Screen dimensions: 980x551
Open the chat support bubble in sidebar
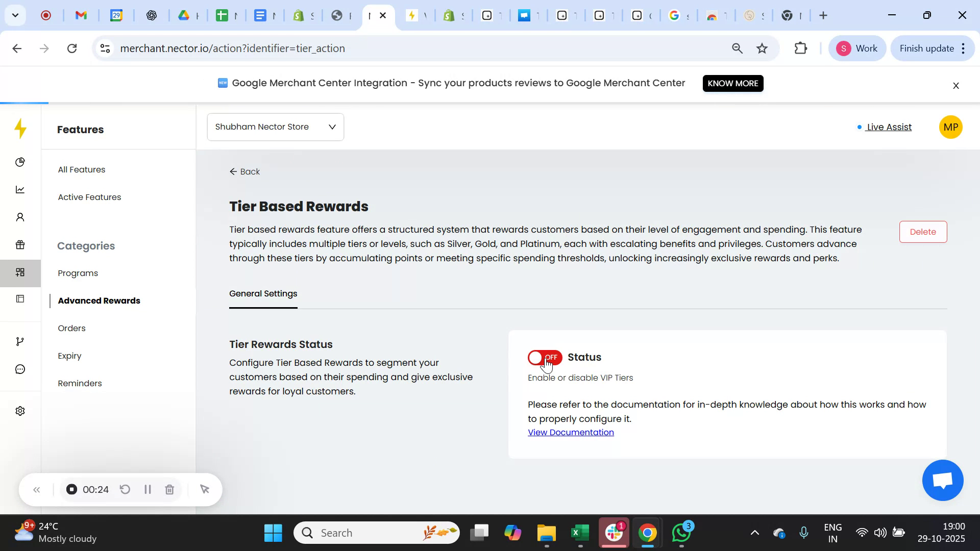click(20, 369)
